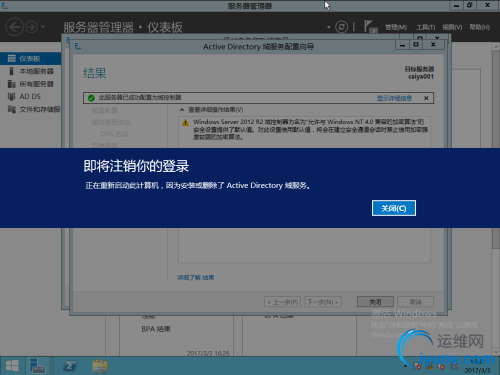500x375 pixels.
Task: Click the 显示详细信息 link in the result bar
Action: coord(394,98)
